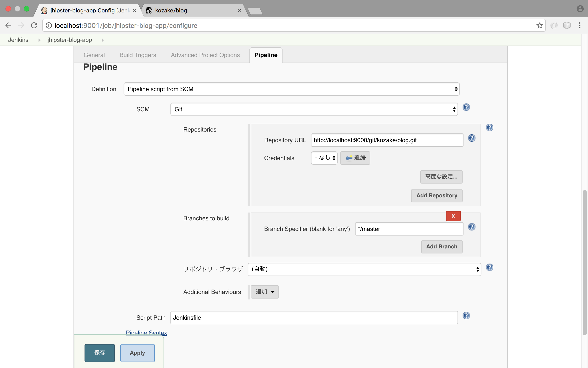Switch to the Build Triggers tab
588x368 pixels.
[x=138, y=55]
